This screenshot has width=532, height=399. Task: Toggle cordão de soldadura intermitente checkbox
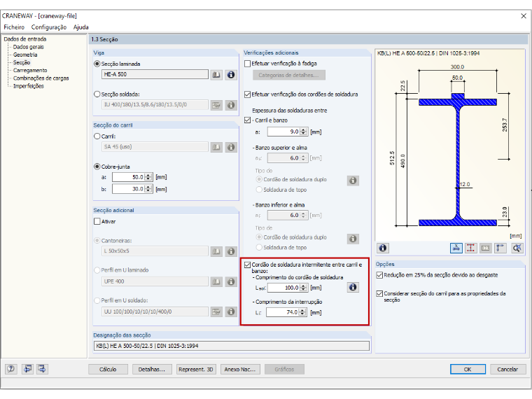pos(248,265)
